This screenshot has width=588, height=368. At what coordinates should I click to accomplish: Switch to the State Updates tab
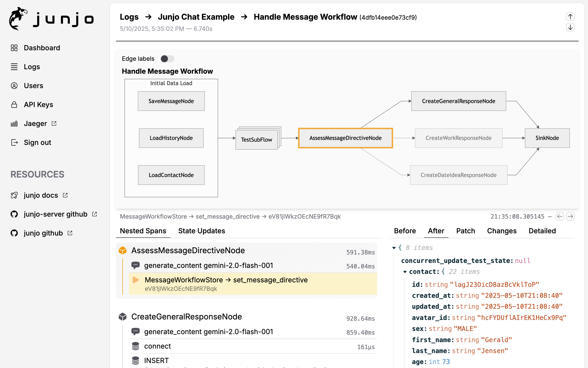[x=201, y=231]
